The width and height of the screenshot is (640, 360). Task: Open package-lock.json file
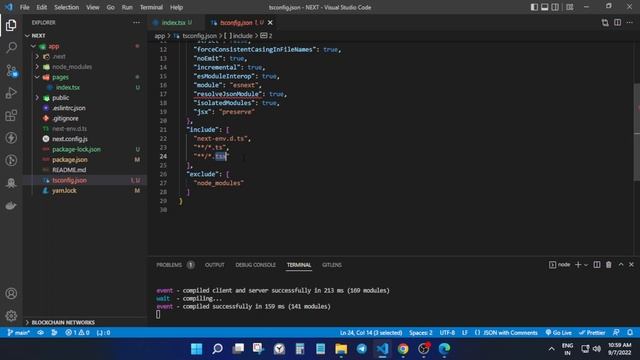(85, 149)
